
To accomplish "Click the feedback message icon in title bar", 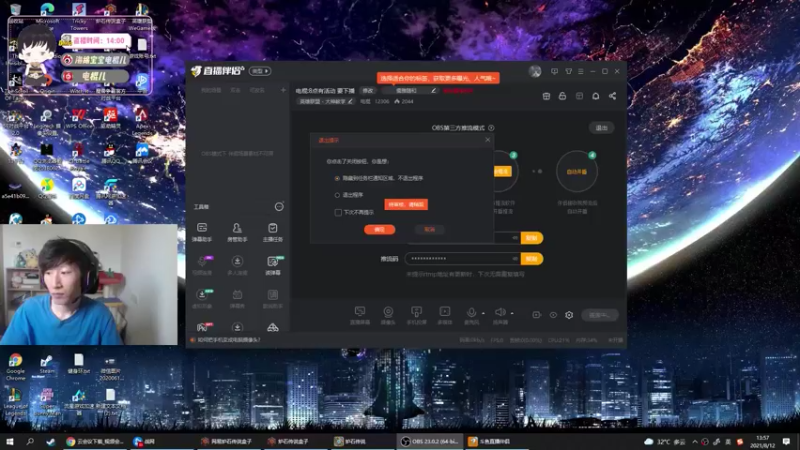I will 555,71.
